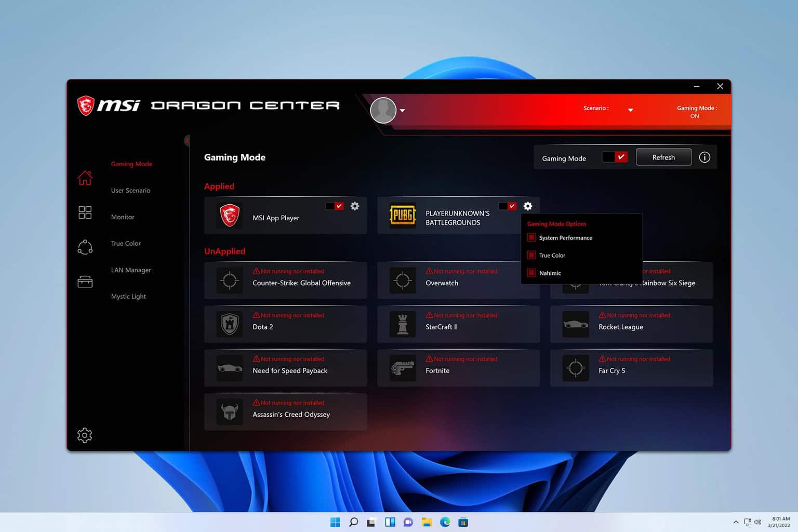Open PUBG gaming mode options gear
The width and height of the screenshot is (798, 532).
tap(528, 206)
